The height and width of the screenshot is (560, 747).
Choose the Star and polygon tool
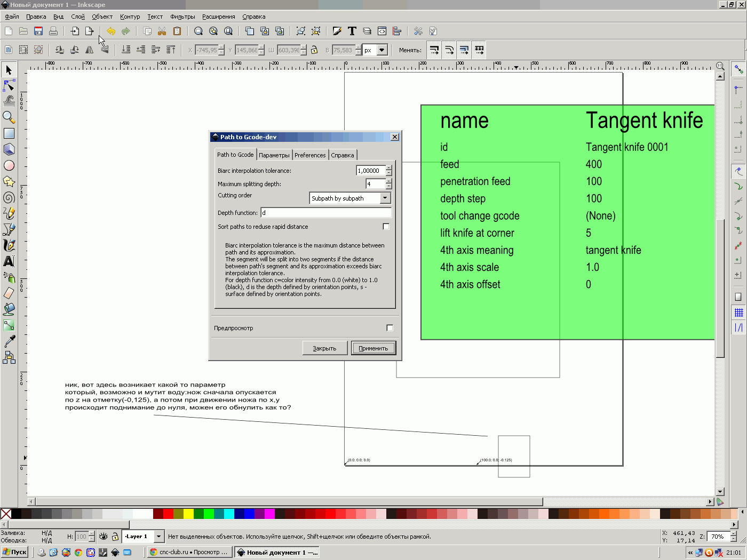coord(9,181)
